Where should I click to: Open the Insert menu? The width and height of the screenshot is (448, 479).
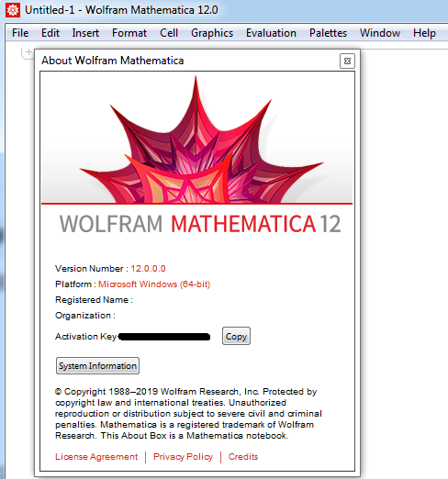tap(85, 33)
